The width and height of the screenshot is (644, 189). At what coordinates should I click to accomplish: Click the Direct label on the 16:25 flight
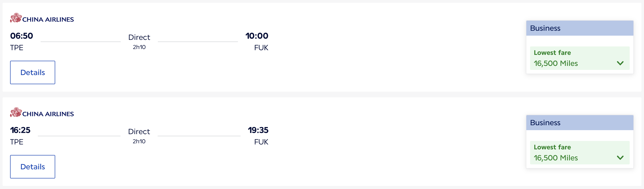click(139, 132)
